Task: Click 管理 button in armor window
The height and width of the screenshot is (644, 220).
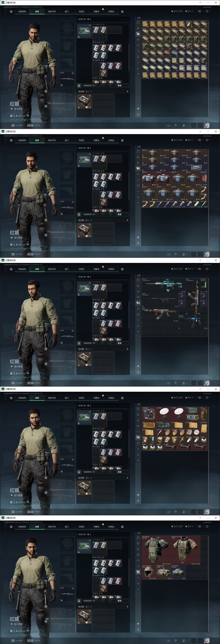Action: click(x=120, y=600)
